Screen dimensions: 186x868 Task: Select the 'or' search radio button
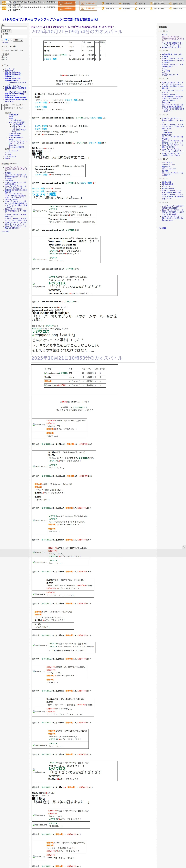(x=11, y=39)
